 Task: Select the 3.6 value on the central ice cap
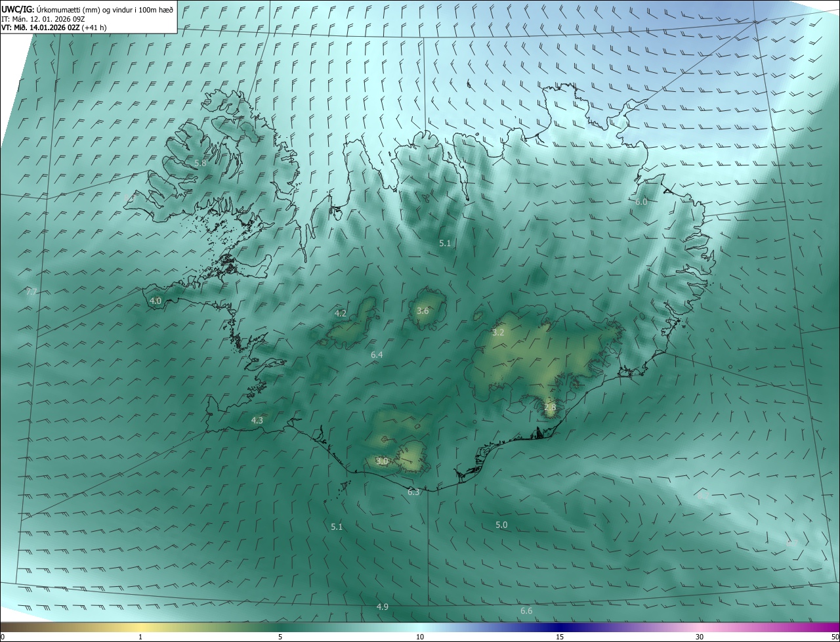(423, 311)
